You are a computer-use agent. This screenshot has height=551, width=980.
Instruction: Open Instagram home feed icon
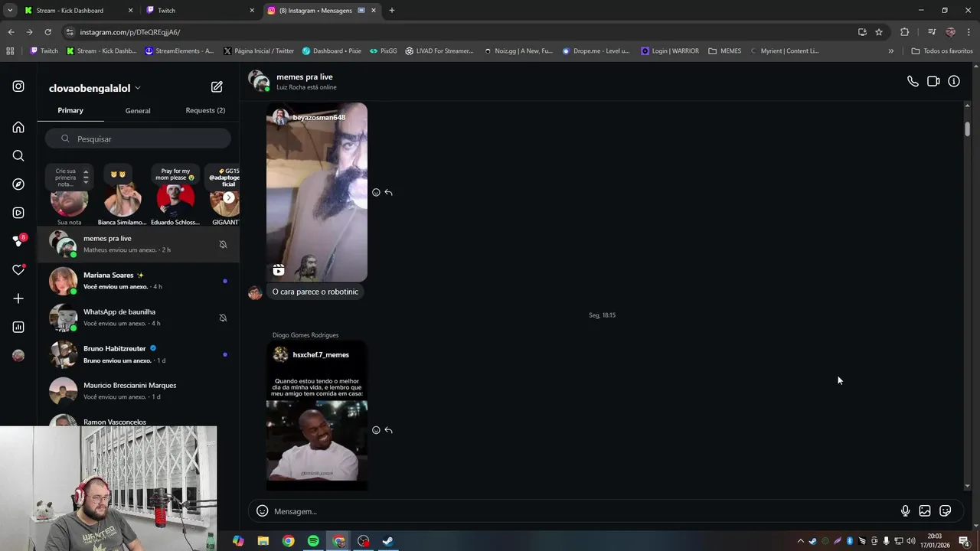click(18, 127)
